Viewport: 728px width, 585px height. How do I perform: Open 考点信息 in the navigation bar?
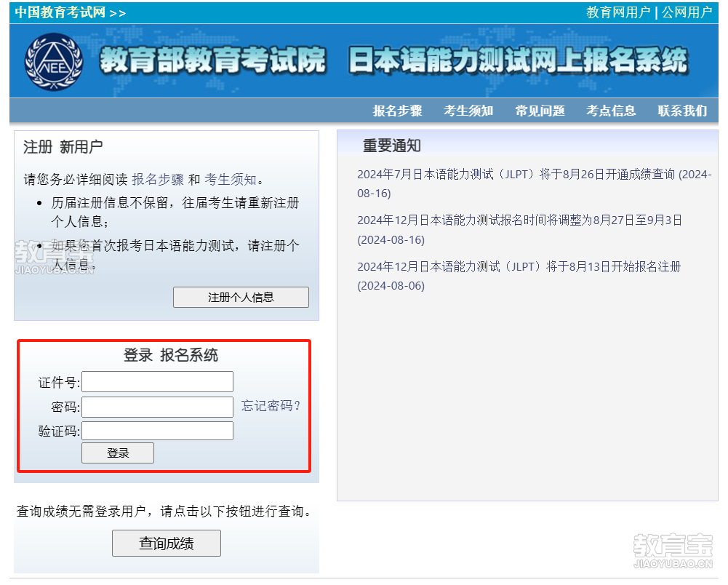(x=611, y=111)
